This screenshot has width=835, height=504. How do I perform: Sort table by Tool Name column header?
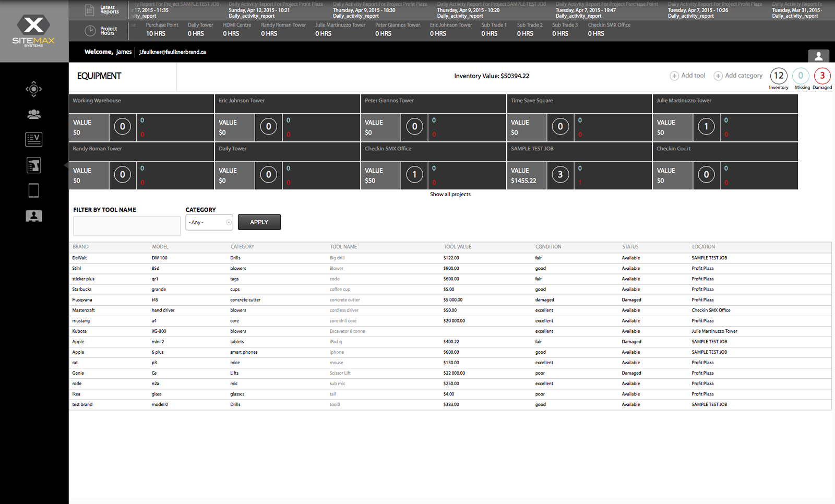(x=343, y=247)
